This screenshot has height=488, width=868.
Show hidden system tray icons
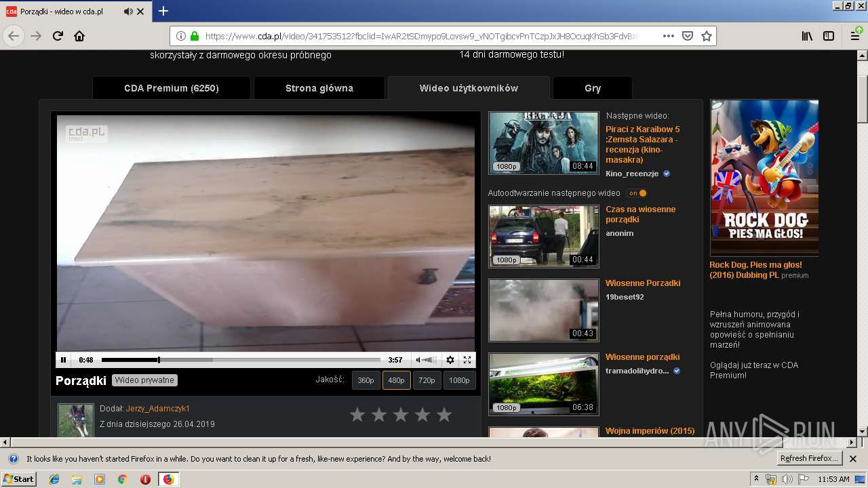pyautogui.click(x=756, y=479)
